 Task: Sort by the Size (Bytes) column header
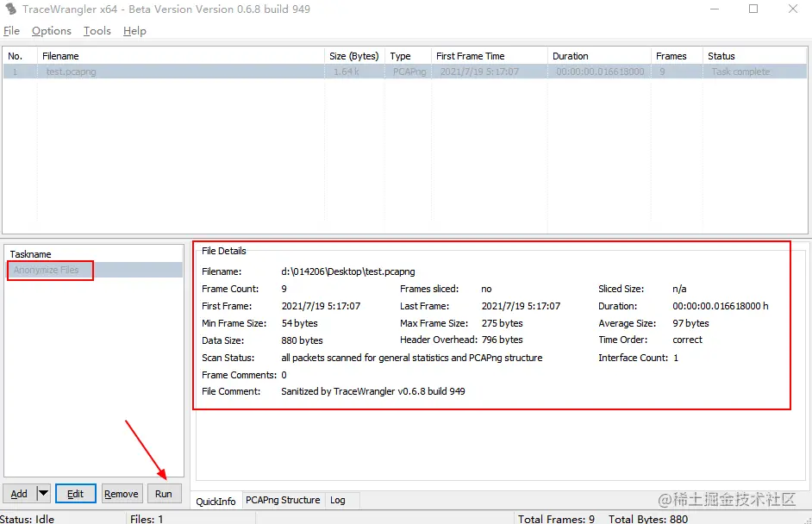[x=355, y=56]
